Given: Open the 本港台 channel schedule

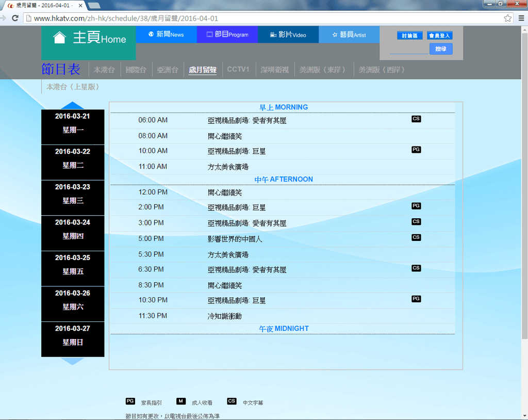Looking at the screenshot, I should (x=104, y=70).
